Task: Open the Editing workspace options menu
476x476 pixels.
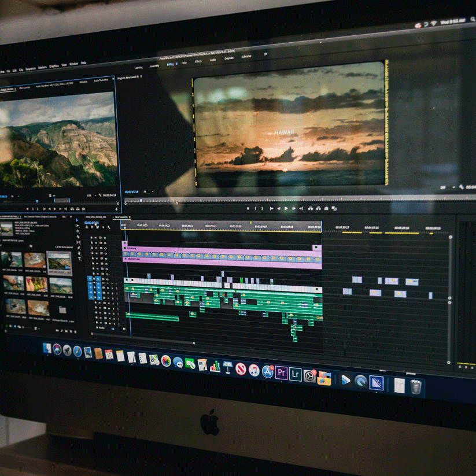Action: pyautogui.click(x=176, y=64)
